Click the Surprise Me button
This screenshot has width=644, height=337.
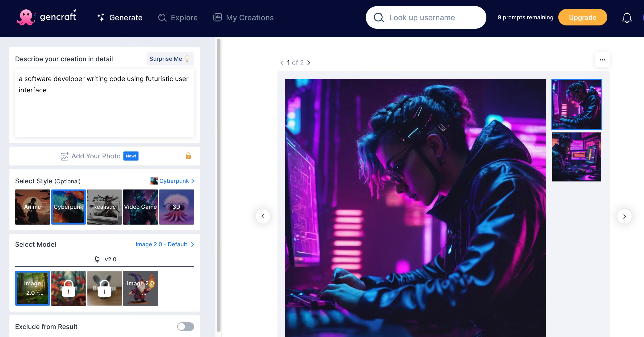click(170, 59)
